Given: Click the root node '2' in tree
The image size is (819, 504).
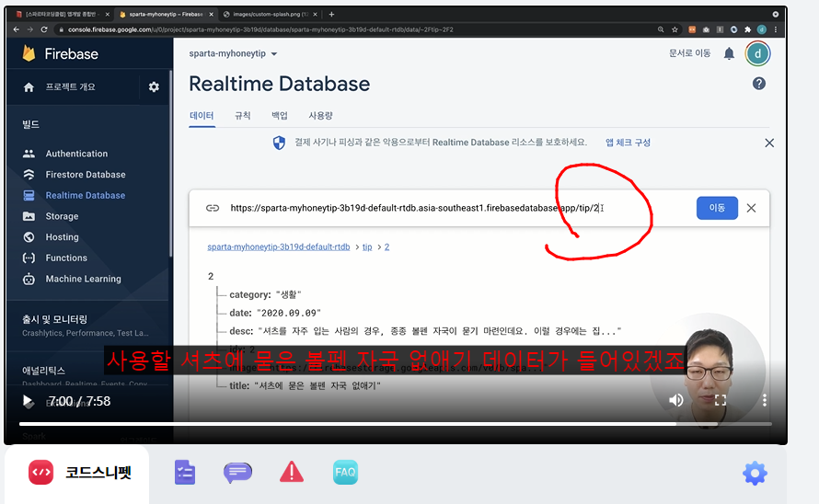Looking at the screenshot, I should click(211, 276).
